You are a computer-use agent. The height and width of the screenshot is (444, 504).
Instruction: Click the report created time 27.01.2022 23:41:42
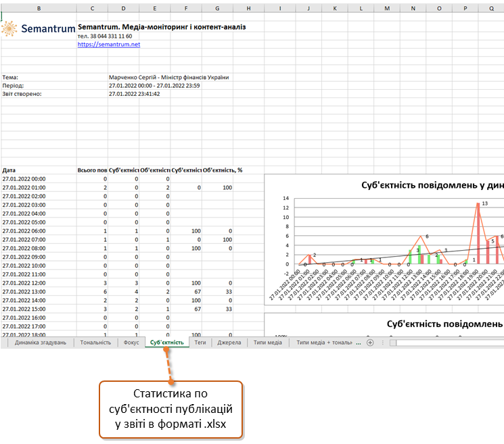click(x=135, y=94)
